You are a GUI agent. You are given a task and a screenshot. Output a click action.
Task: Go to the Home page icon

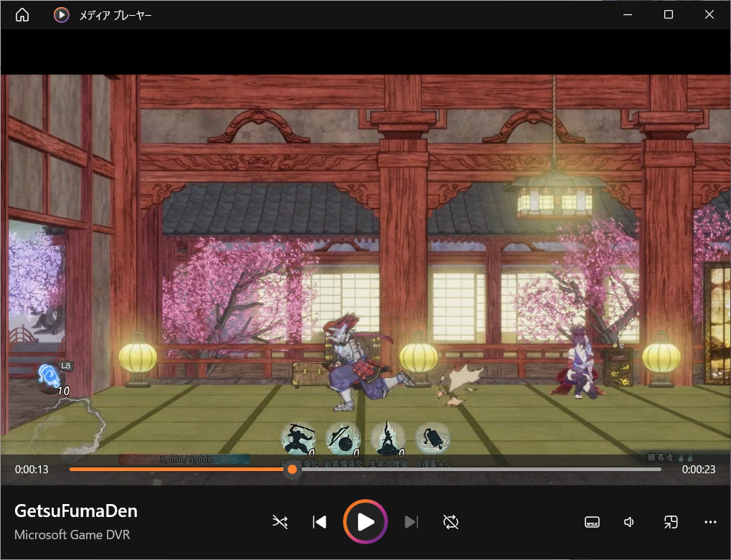[22, 15]
